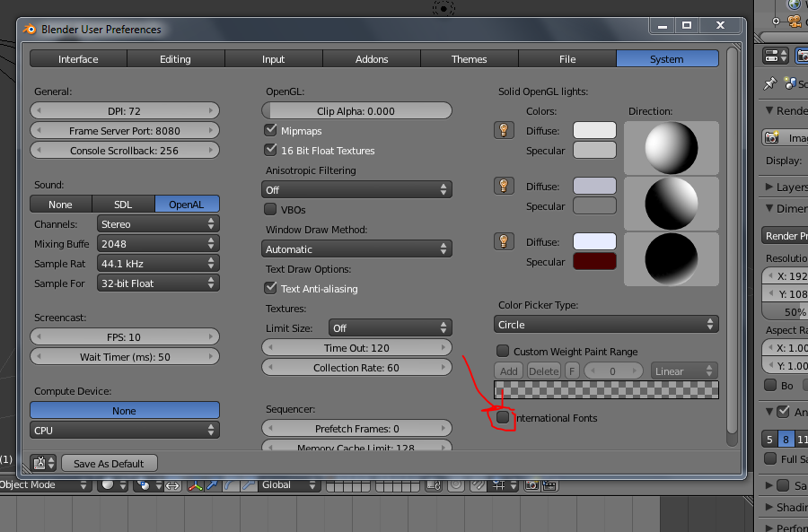Enable Custom Weight Paint Range
Screen dimensions: 808x532
pos(503,352)
